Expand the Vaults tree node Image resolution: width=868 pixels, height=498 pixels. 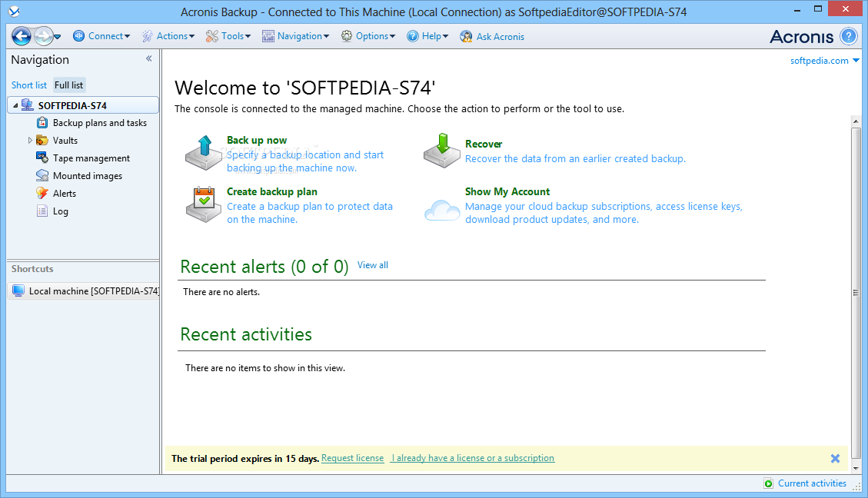pyautogui.click(x=30, y=141)
